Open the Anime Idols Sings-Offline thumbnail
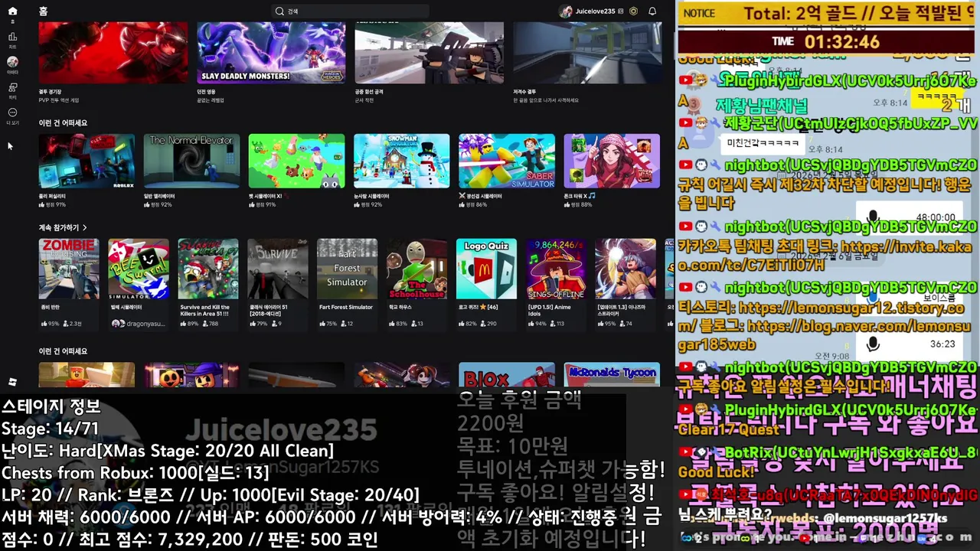The height and width of the screenshot is (551, 980). pos(556,269)
